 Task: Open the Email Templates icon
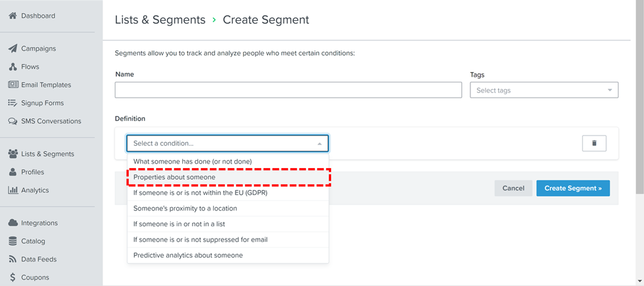pos(13,85)
